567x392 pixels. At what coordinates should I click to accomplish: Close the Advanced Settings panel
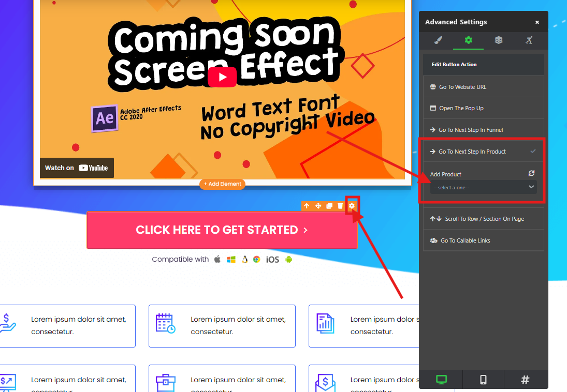(537, 22)
